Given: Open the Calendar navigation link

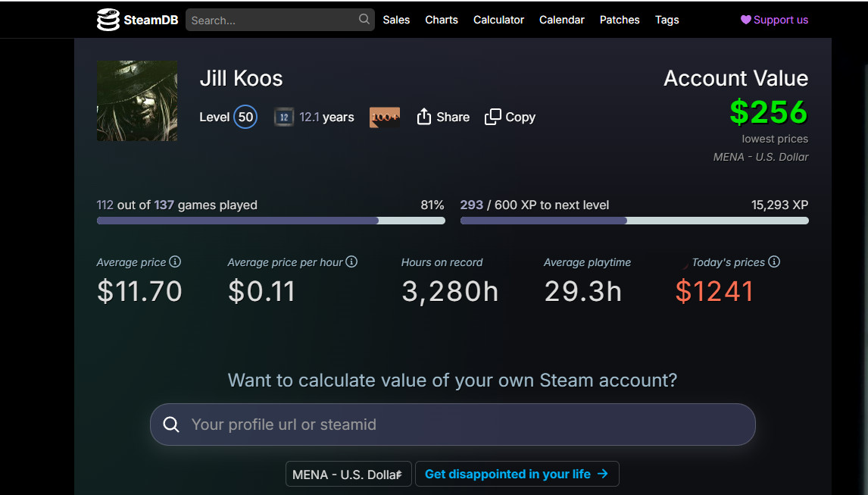Looking at the screenshot, I should click(x=561, y=20).
